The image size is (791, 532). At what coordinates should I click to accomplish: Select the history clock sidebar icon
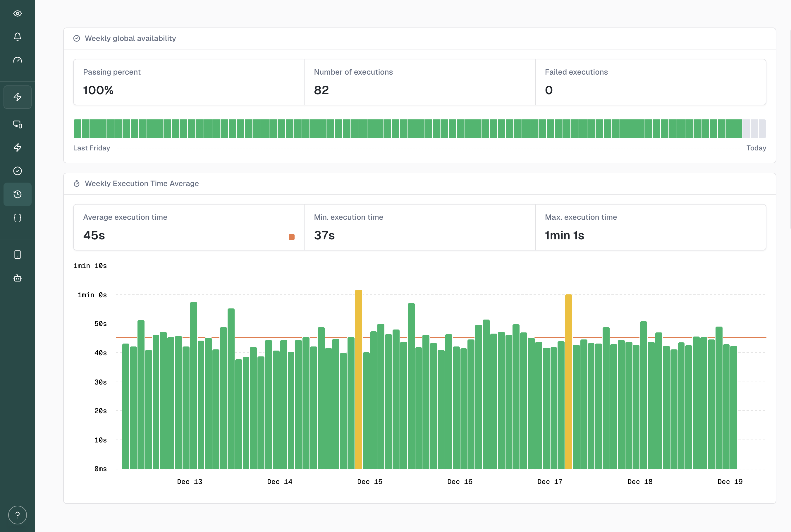coord(17,194)
